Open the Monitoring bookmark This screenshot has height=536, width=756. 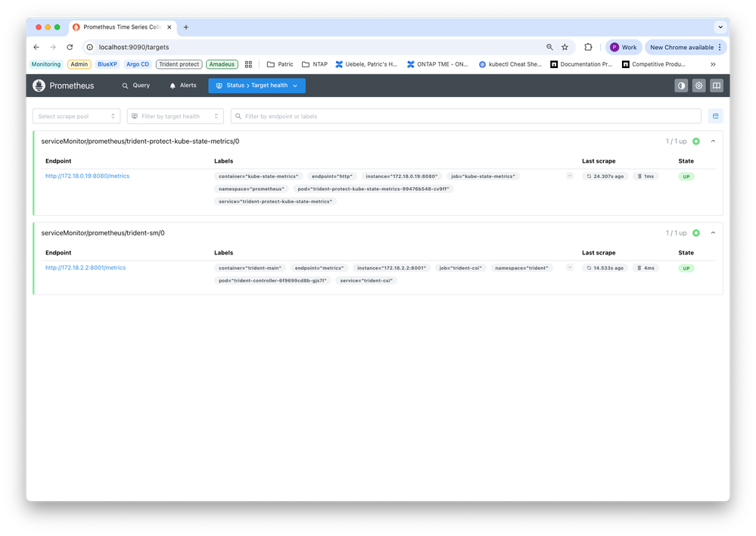point(46,64)
